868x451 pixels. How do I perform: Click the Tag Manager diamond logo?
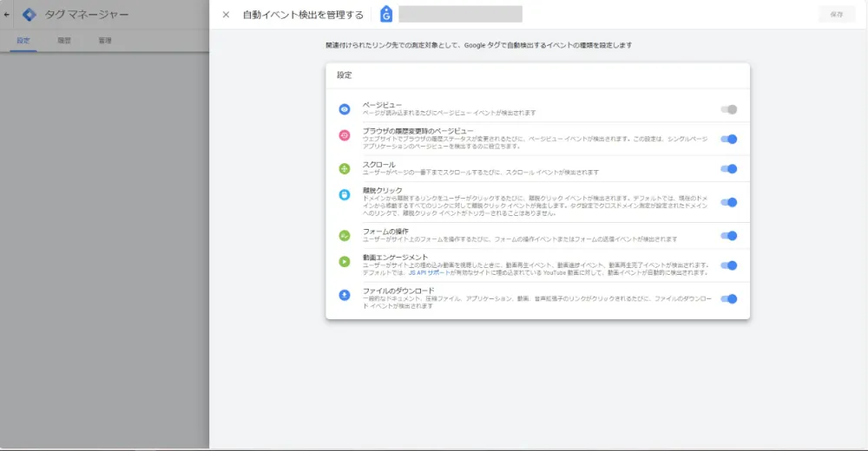pyautogui.click(x=30, y=15)
